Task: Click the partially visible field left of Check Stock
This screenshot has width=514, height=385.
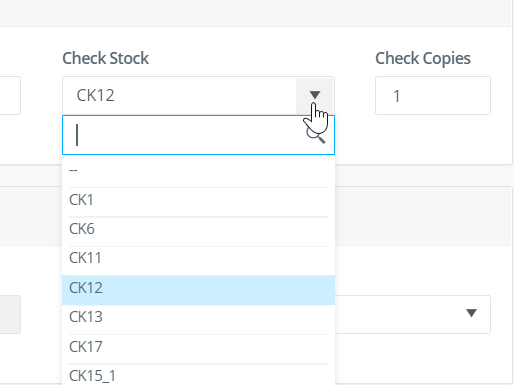Action: coord(10,96)
